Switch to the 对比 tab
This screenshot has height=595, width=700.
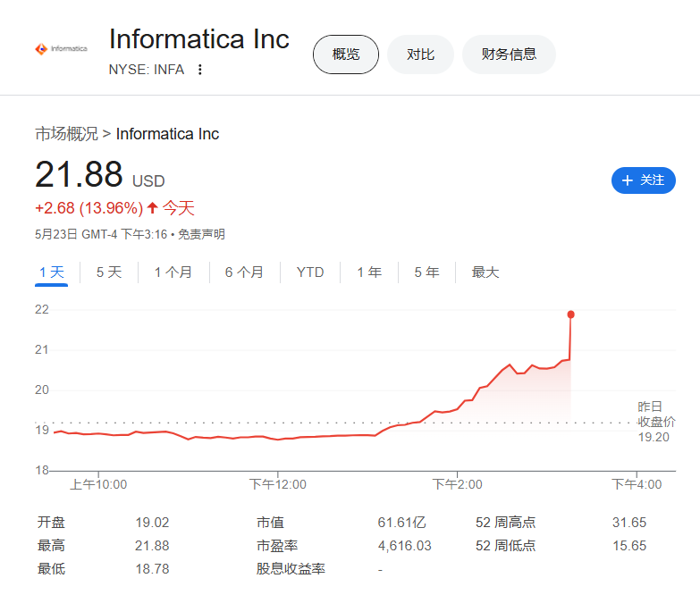pos(420,54)
